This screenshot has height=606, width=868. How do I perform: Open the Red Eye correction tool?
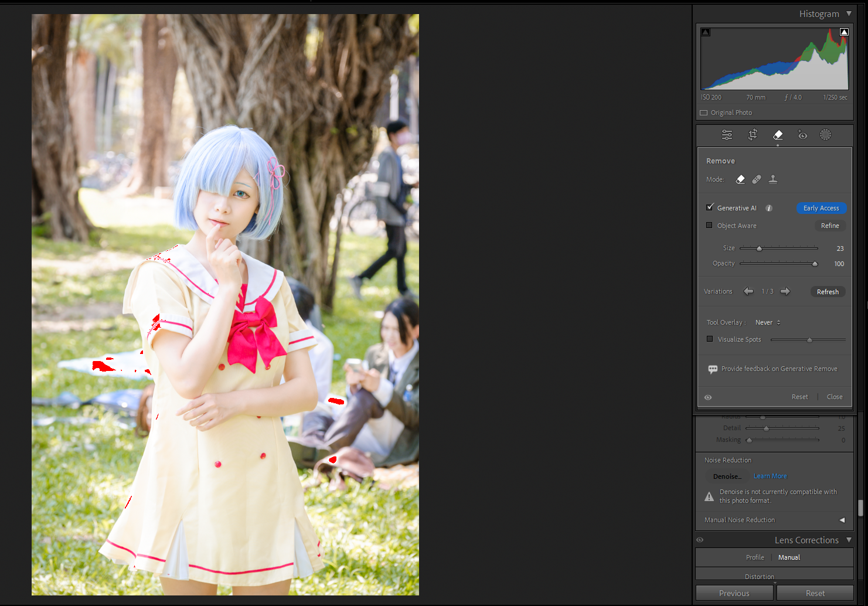(x=802, y=135)
